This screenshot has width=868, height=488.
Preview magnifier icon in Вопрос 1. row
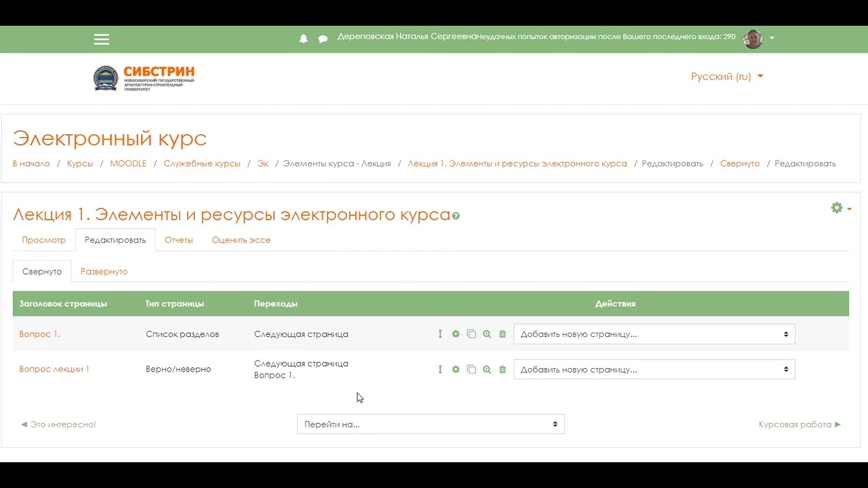(x=487, y=334)
